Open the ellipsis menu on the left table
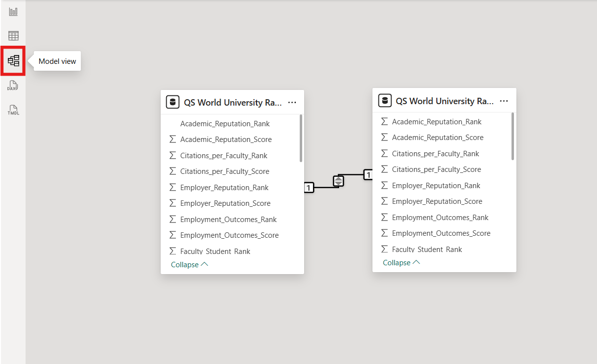Screen dimensions: 597x364 click(292, 102)
